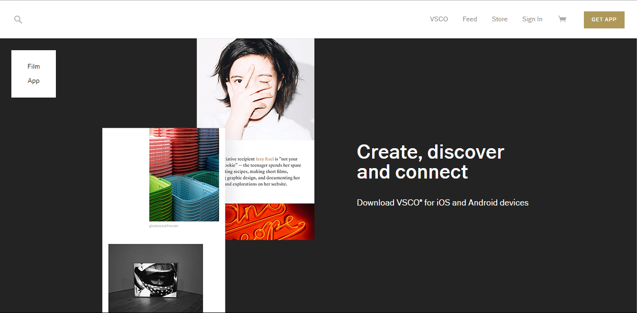644x313 pixels.
Task: Select App in the white dropdown panel
Action: [34, 80]
